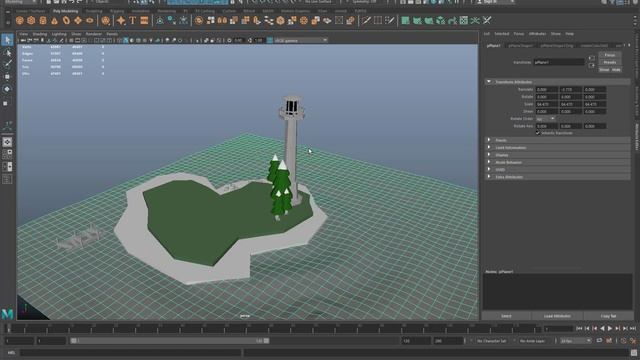Create a polygon sphere from the shelf

point(20,20)
